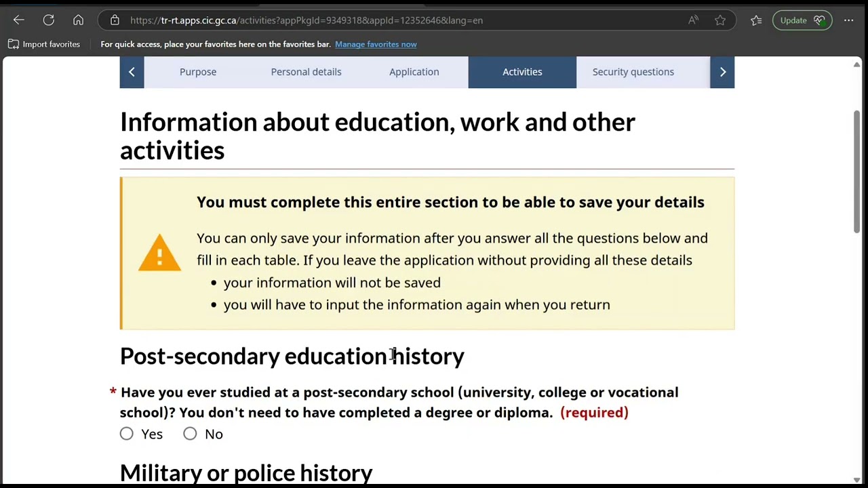Move to previous steps with left chevron
Viewport: 868px width, 488px height.
[132, 72]
